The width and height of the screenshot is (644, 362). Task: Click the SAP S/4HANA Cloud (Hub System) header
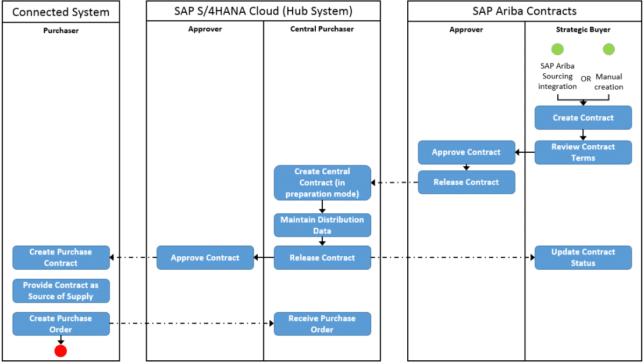(x=264, y=11)
